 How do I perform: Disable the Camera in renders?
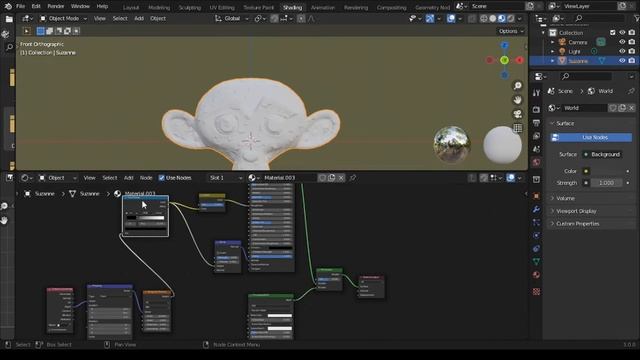point(632,42)
